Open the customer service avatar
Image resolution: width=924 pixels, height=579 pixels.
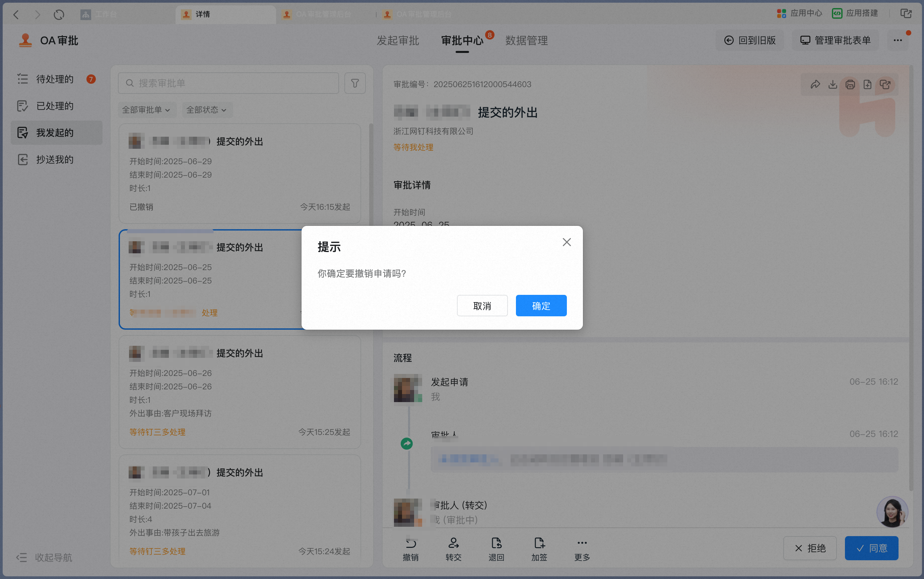[x=892, y=512]
